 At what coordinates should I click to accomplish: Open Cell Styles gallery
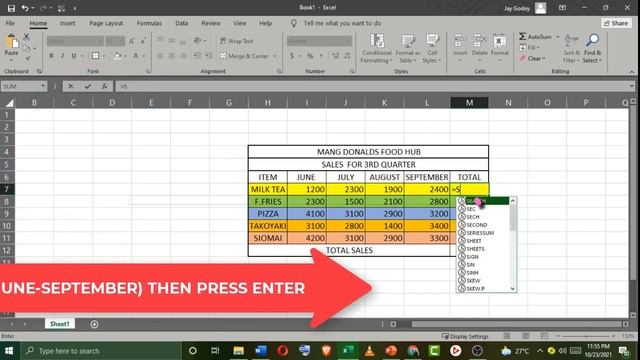[x=432, y=48]
